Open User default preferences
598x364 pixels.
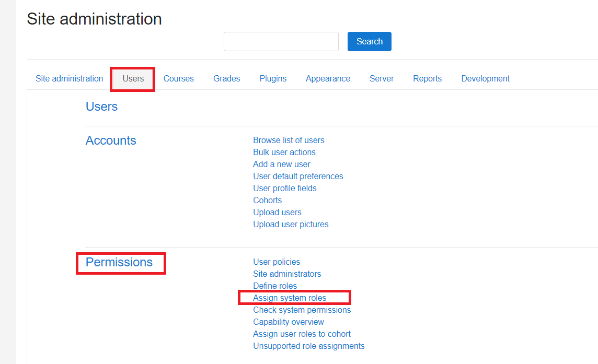tap(298, 176)
